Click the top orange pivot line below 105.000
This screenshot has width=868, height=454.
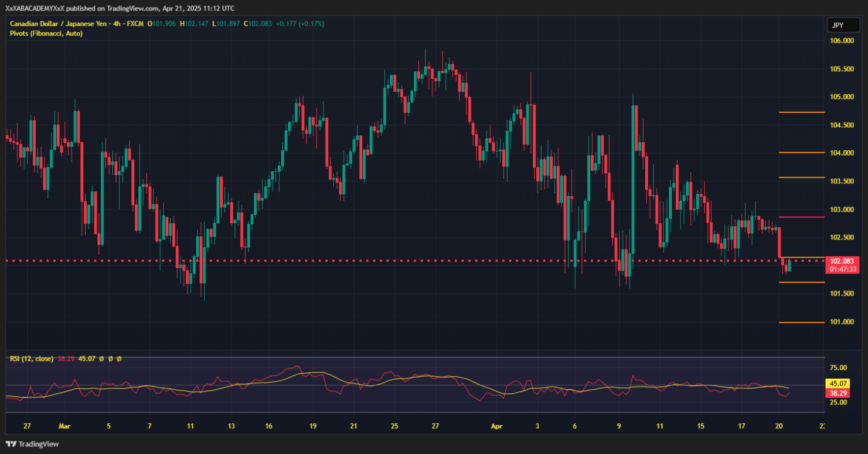[x=802, y=112]
